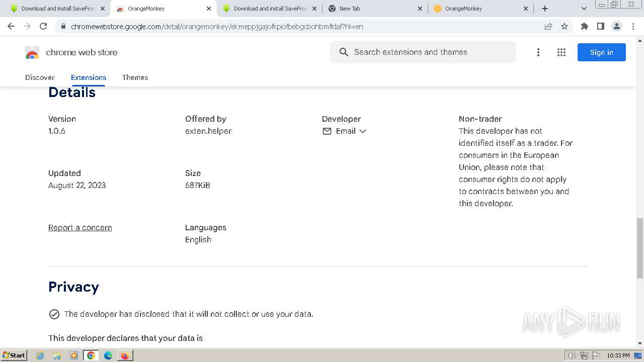Close the first SaveFrom tab
The width and height of the screenshot is (644, 362).
103,9
